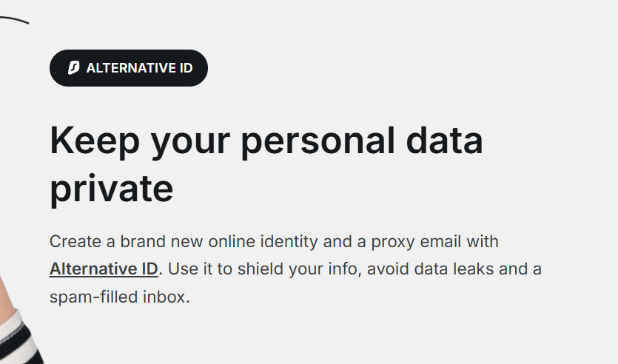Click the curved decorative line at top-left
Viewport: 618px width, 364px height.
click(x=13, y=19)
